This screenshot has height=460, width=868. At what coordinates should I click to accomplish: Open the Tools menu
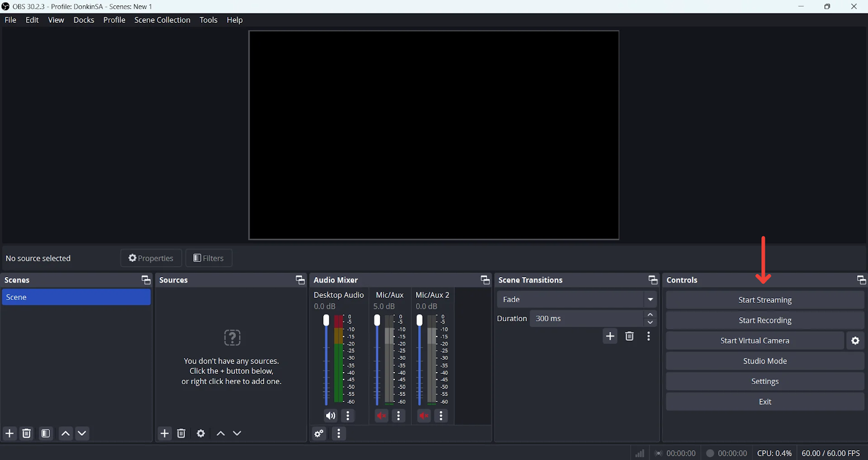coord(208,20)
